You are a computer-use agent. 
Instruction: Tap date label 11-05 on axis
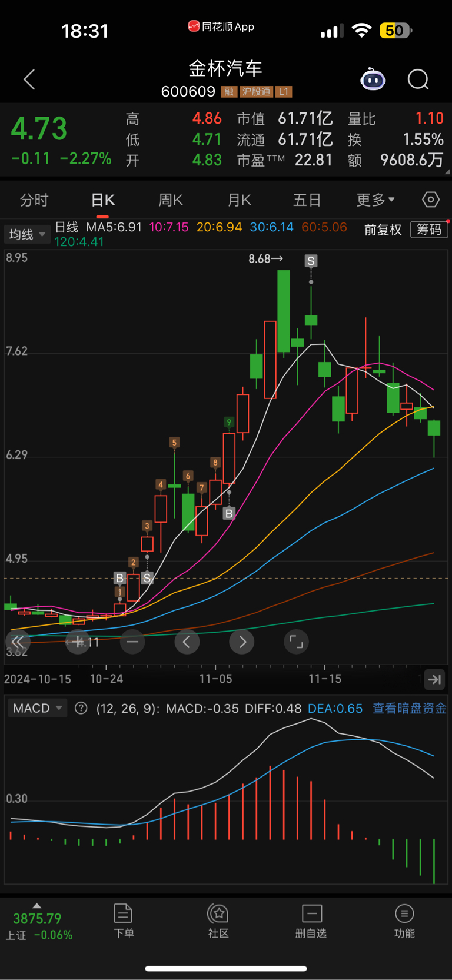[216, 679]
